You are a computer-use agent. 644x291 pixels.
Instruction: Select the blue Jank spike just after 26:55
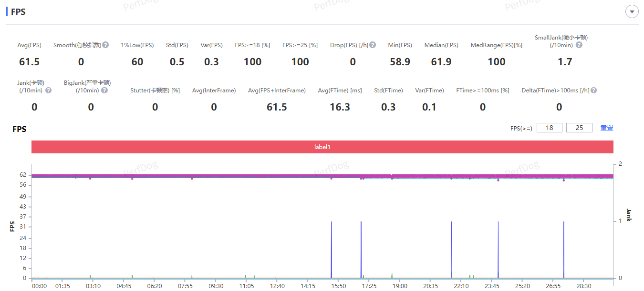coord(564,248)
